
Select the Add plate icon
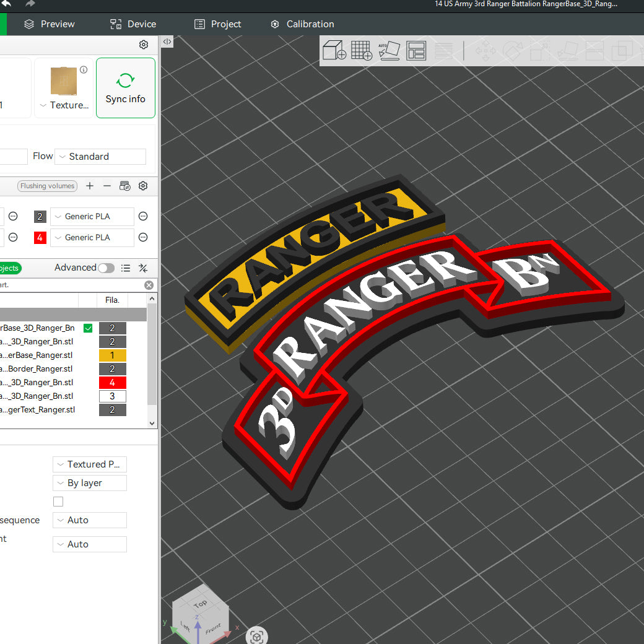coord(361,50)
